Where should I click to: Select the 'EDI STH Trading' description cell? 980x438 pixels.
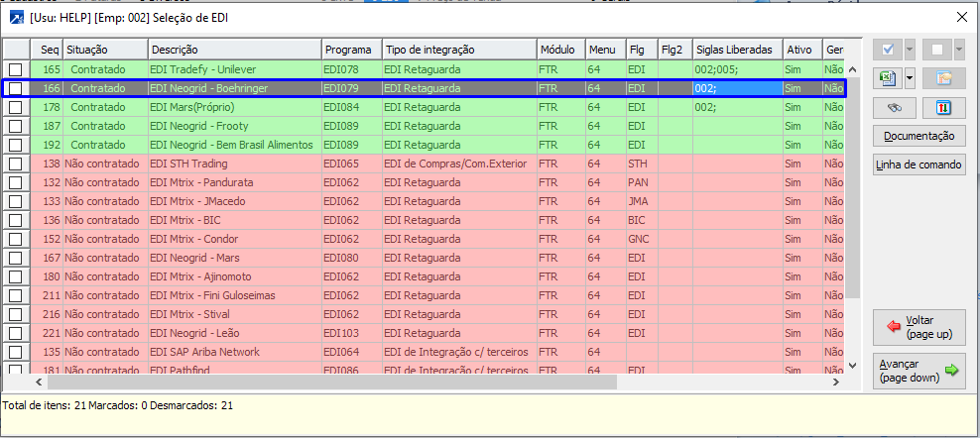click(x=235, y=164)
